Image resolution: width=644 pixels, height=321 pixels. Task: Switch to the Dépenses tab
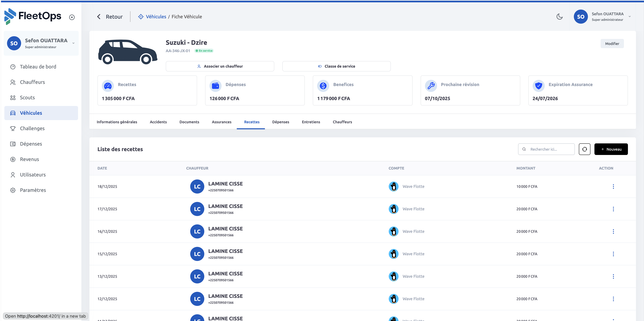point(280,122)
